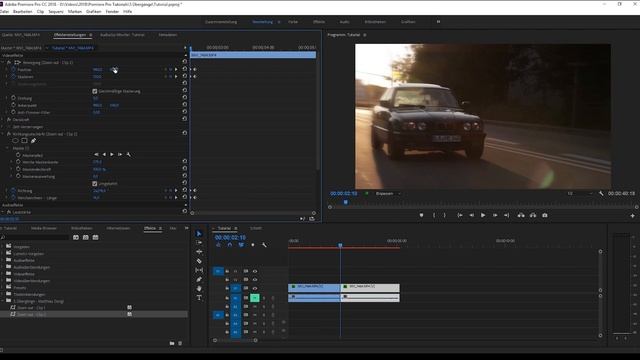Collapse the Richtungsunschärfe effect group
Screen dimensions: 640x360
point(3,134)
